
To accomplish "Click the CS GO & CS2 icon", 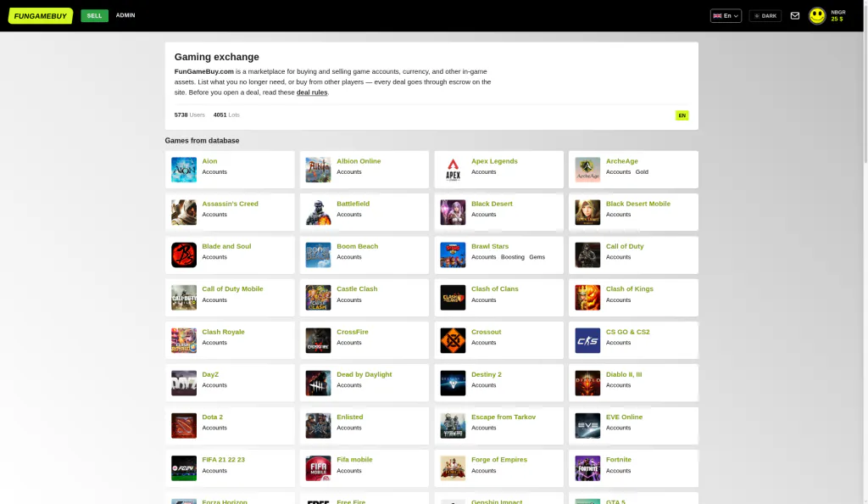I will pos(587,340).
